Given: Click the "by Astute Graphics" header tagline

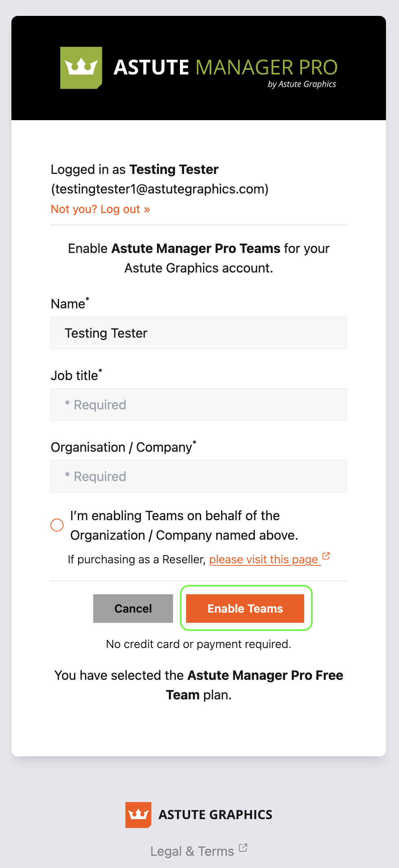Looking at the screenshot, I should point(302,84).
